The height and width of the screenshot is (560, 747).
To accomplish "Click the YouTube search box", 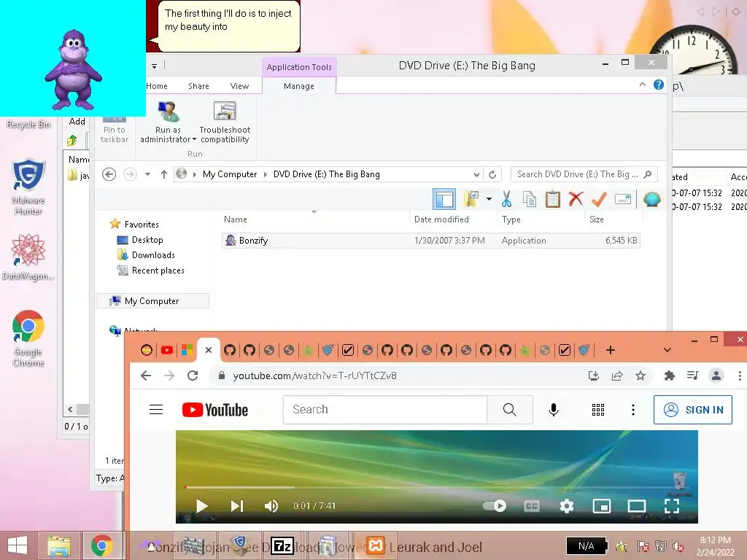I will (x=385, y=410).
